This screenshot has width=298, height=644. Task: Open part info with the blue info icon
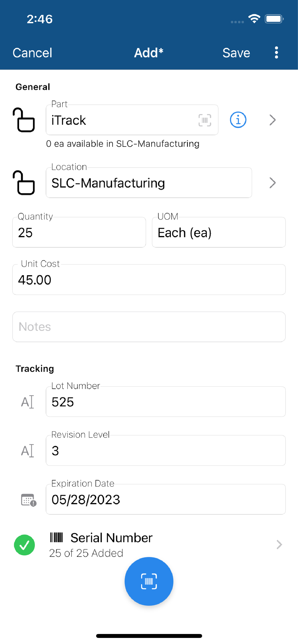[238, 120]
